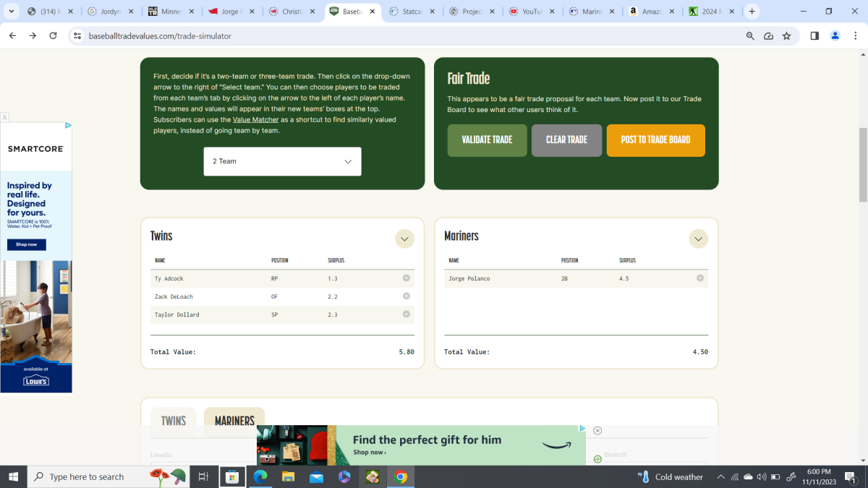Remove Taylor Dollard from the trade
The width and height of the screenshot is (868, 488).
407,314
